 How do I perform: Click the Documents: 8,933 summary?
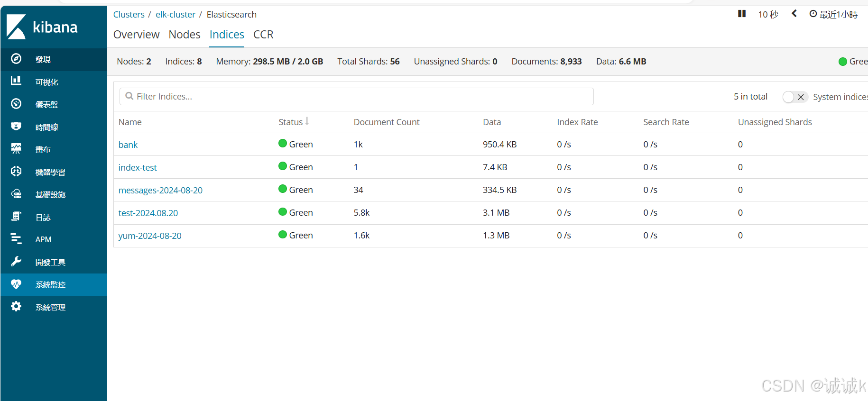[546, 61]
